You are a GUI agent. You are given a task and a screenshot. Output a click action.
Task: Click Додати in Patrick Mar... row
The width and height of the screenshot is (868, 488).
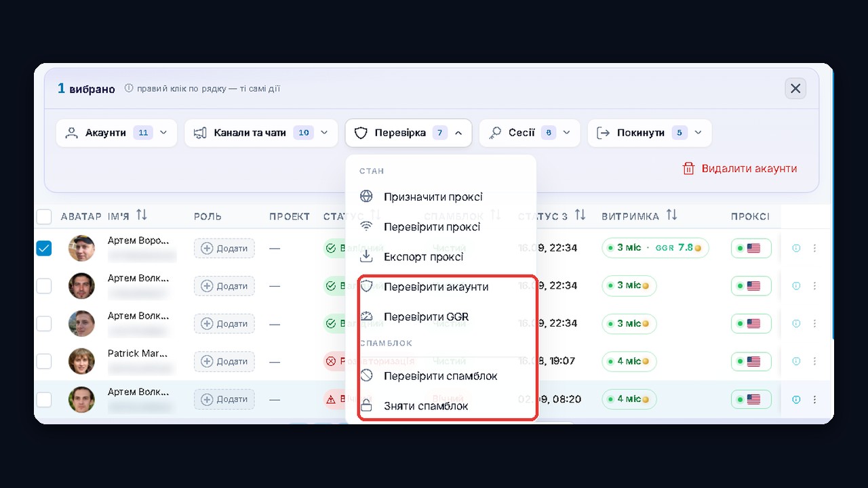pyautogui.click(x=224, y=362)
